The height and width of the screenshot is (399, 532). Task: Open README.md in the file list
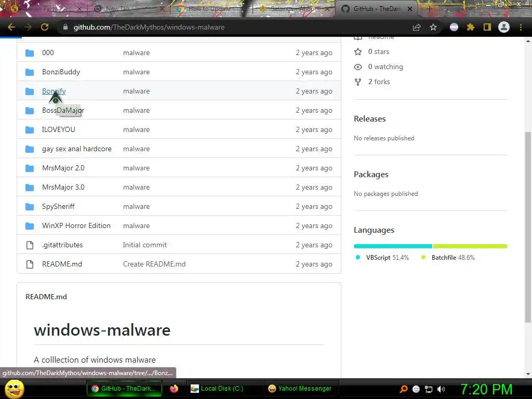62,264
